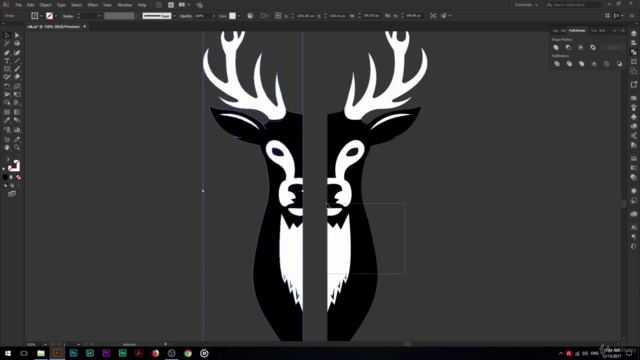Click Exclude in Pathfinder shape modes

tap(593, 47)
